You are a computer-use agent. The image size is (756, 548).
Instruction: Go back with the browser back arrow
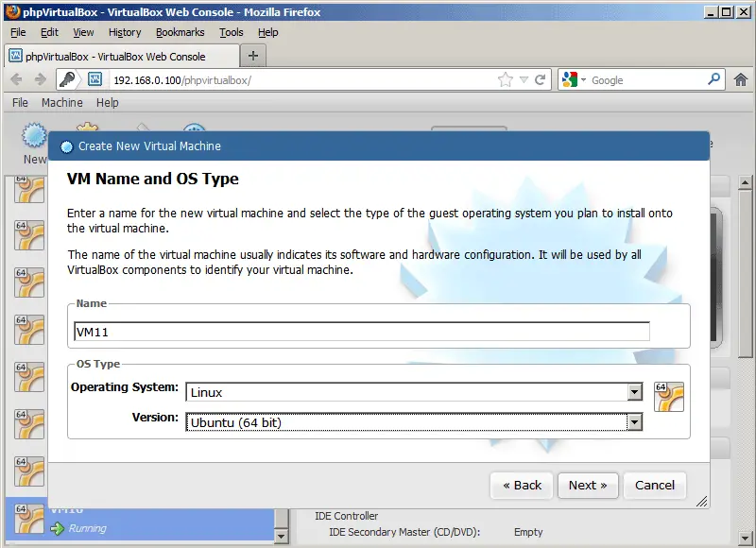pos(16,79)
